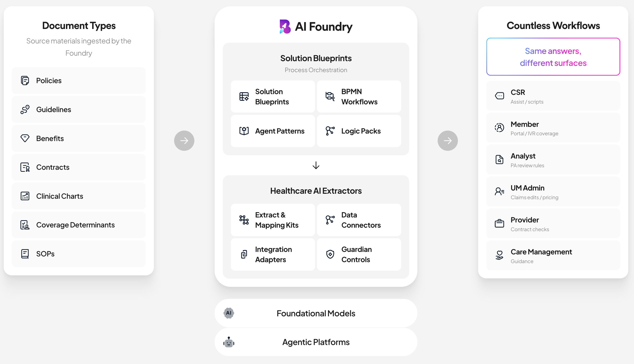Click the Provider briefcase icon
This screenshot has width=634, height=364.
click(x=499, y=223)
